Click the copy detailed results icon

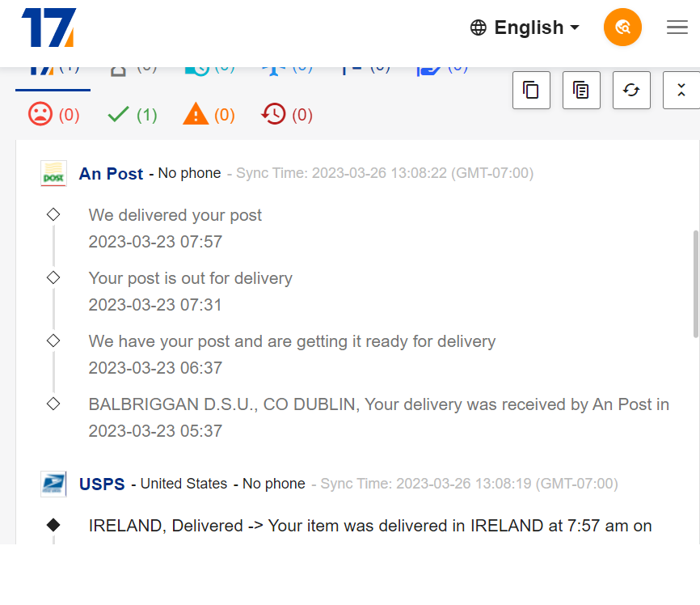[581, 90]
